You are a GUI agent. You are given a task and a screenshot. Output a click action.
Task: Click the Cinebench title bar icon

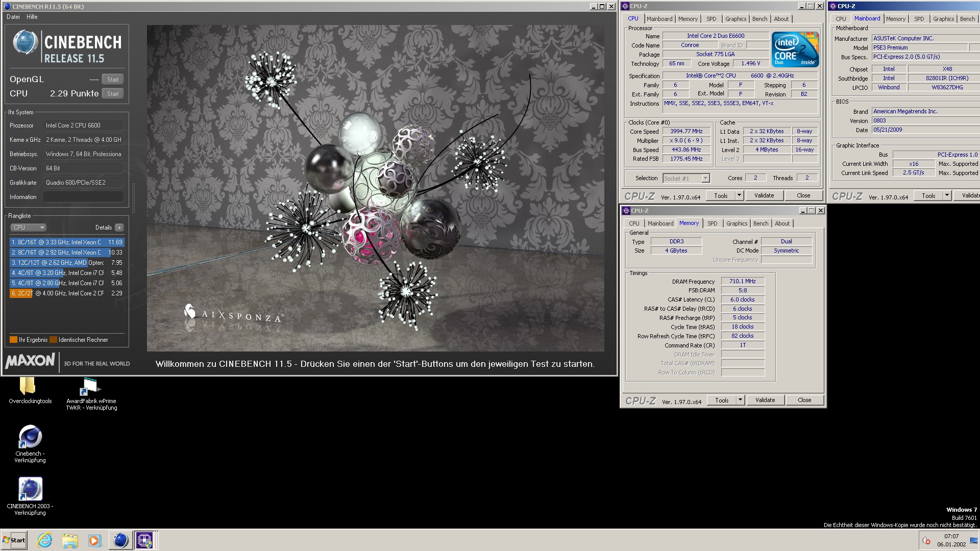(7, 6)
